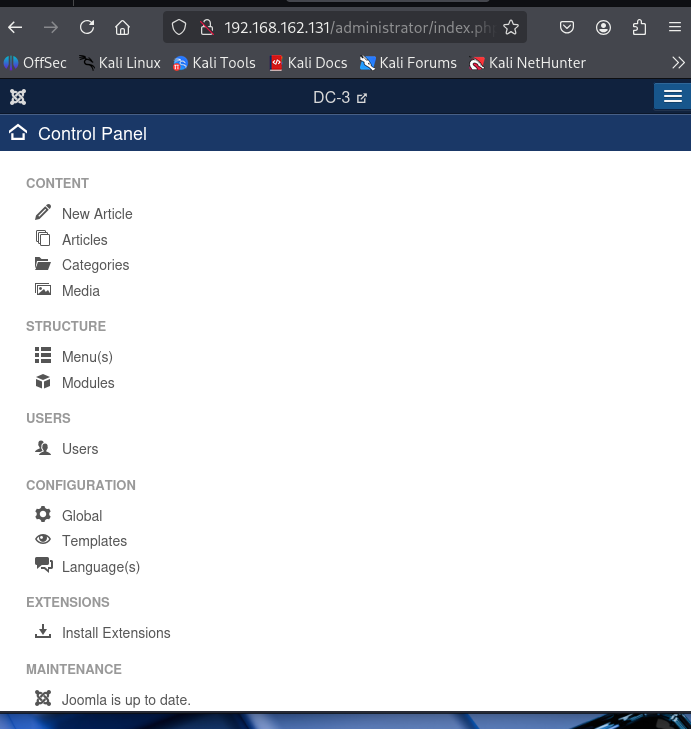
Task: Click the Global configuration gear icon
Action: tap(43, 514)
